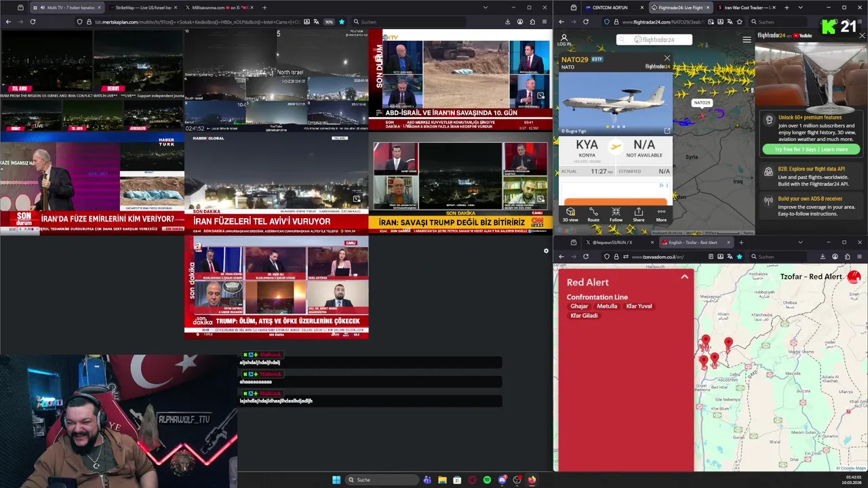
Task: Follow the NATO29 aircraft
Action: 616,215
